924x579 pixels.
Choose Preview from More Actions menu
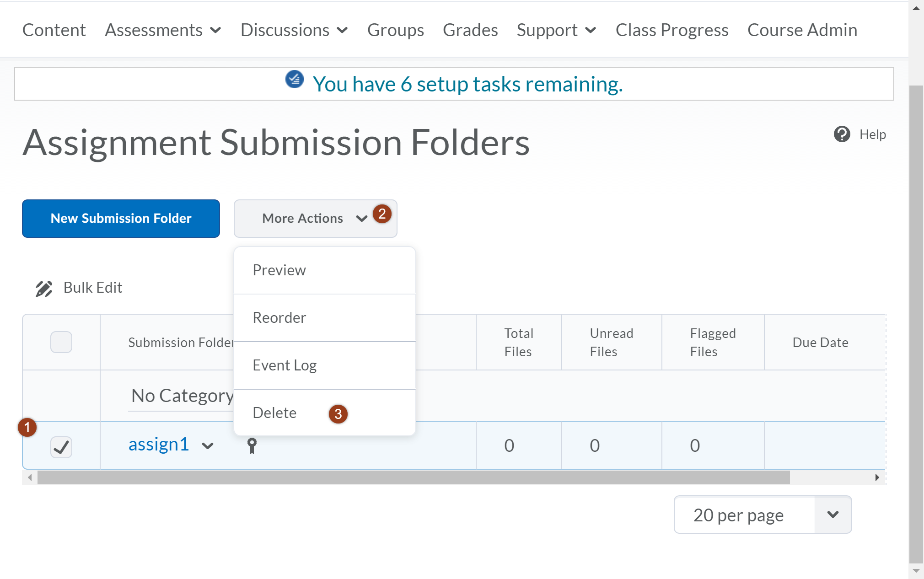[324, 270]
